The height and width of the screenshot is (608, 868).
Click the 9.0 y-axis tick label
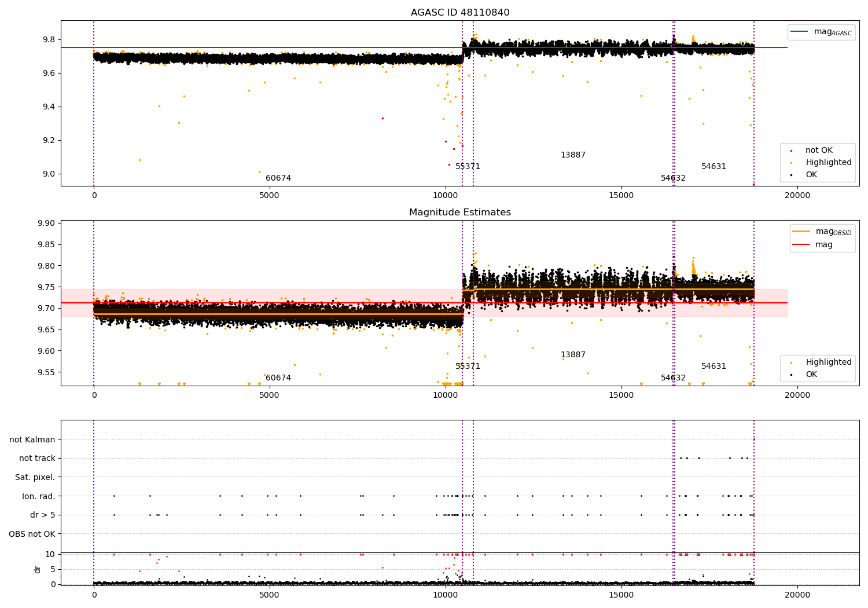pos(49,174)
